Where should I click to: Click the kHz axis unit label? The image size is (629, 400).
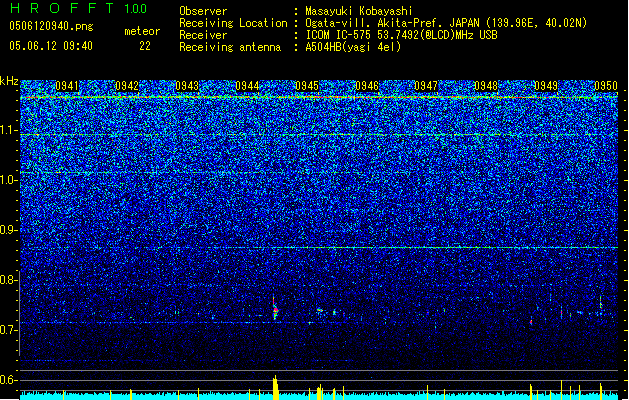click(9, 81)
